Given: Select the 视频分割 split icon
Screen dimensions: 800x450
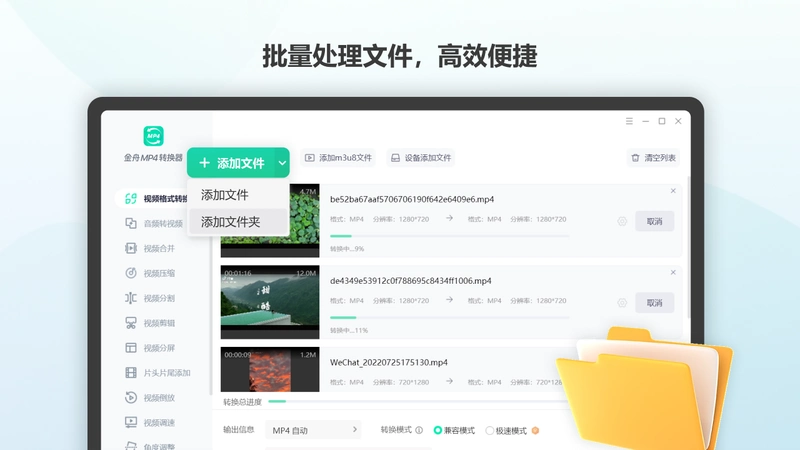Looking at the screenshot, I should pos(131,298).
